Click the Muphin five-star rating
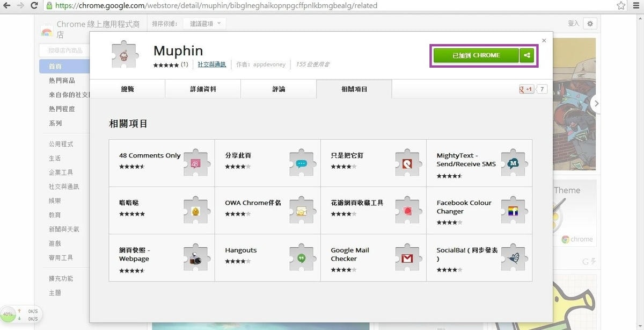 166,64
